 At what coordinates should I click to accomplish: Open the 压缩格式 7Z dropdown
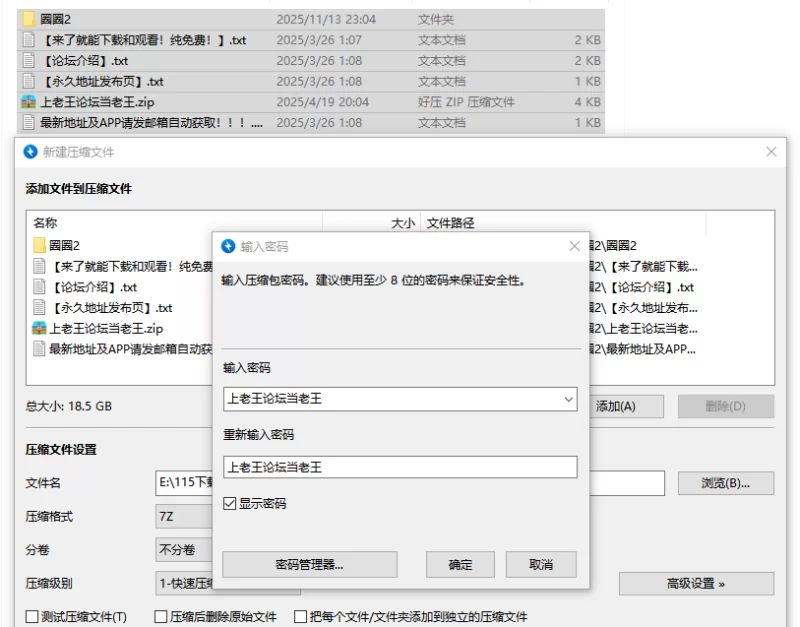(x=185, y=517)
